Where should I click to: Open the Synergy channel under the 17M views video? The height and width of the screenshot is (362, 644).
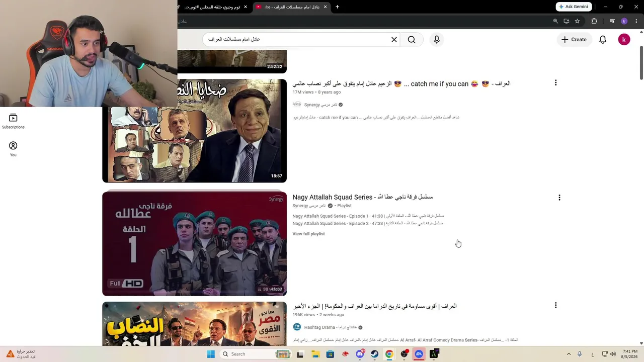point(320,105)
